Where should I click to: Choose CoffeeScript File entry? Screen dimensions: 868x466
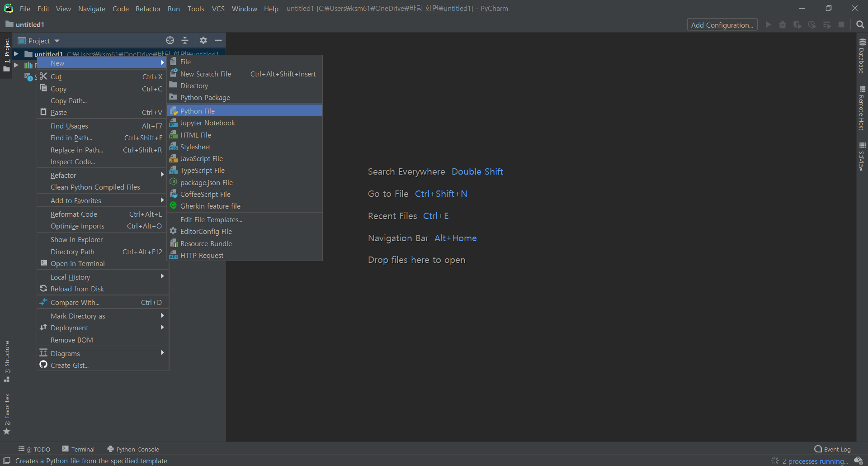click(x=245, y=194)
